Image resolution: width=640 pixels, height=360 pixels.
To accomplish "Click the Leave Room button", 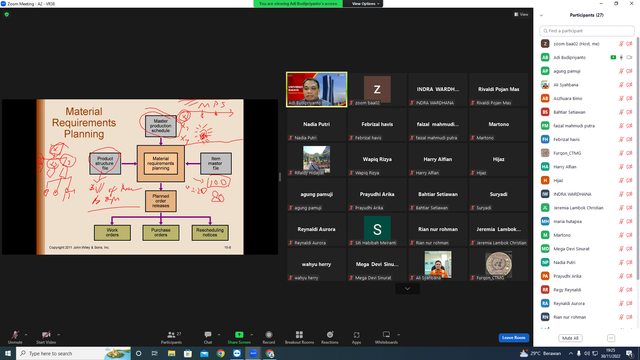I will point(513,338).
